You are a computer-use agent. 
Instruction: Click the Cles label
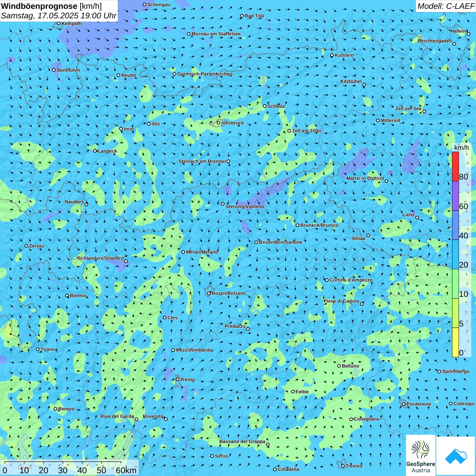172,318
